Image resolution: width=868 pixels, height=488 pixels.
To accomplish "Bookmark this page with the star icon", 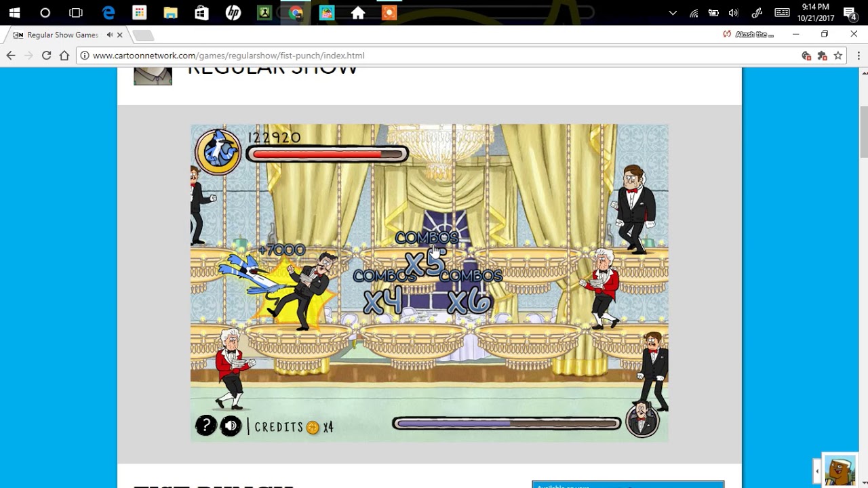I will [x=838, y=56].
